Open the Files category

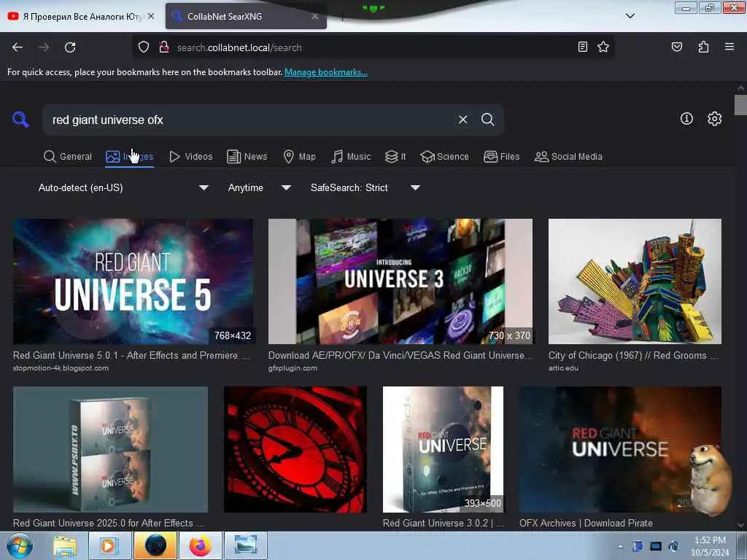[501, 156]
